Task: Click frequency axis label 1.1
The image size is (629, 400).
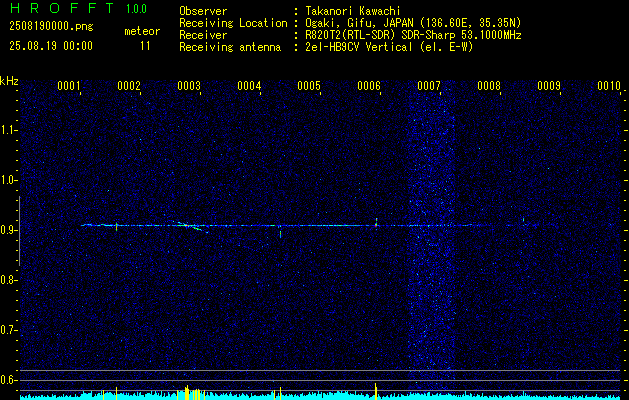Action: (x=9, y=130)
